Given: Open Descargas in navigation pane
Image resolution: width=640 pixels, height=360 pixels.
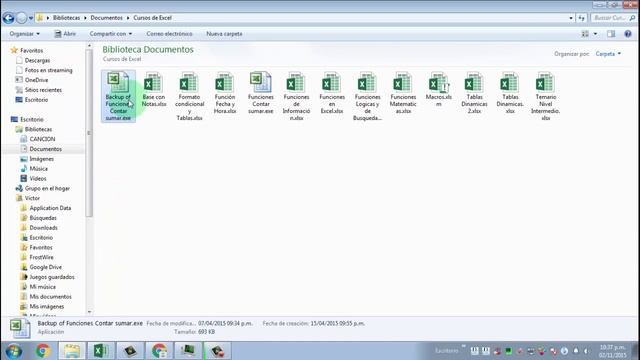Looking at the screenshot, I should tap(37, 60).
